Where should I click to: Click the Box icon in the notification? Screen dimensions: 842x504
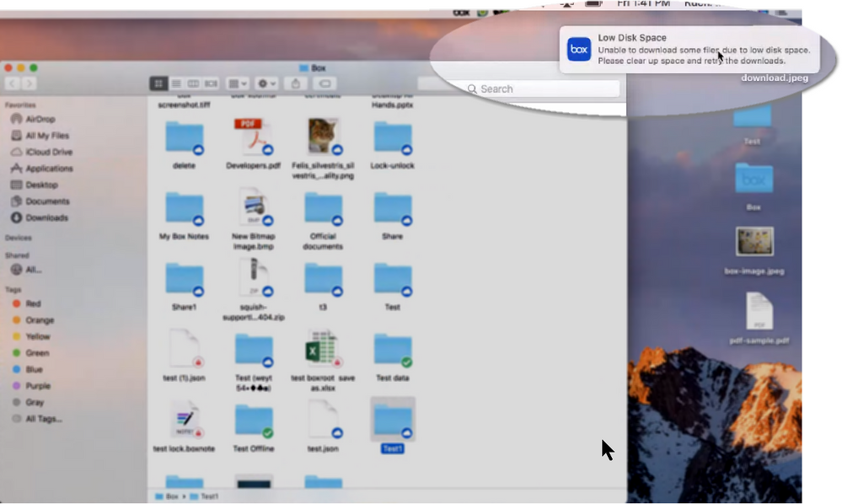click(579, 50)
